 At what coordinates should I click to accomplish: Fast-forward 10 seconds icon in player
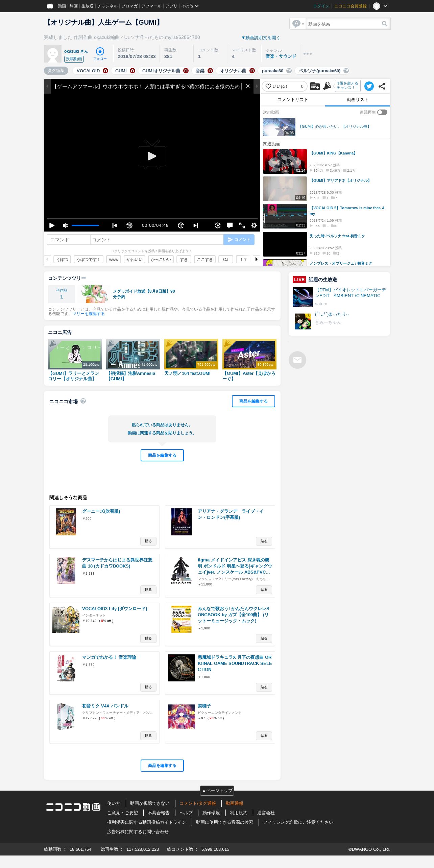181,225
